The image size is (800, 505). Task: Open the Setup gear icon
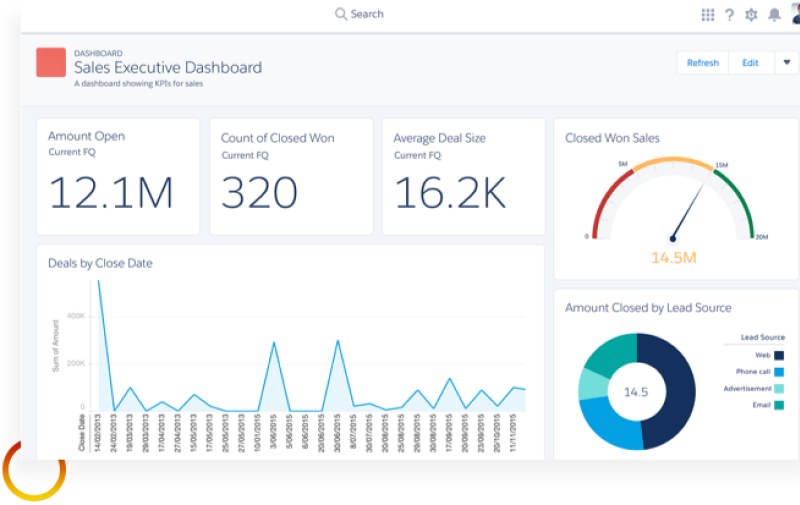[752, 15]
